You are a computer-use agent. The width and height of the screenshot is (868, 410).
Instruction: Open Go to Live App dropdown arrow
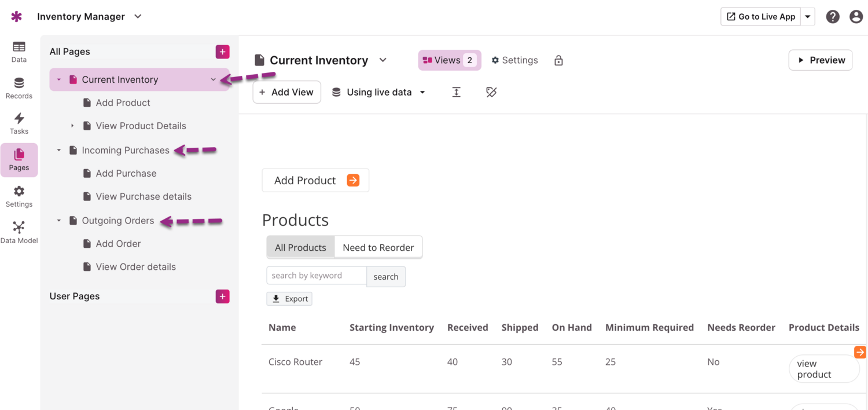[808, 17]
